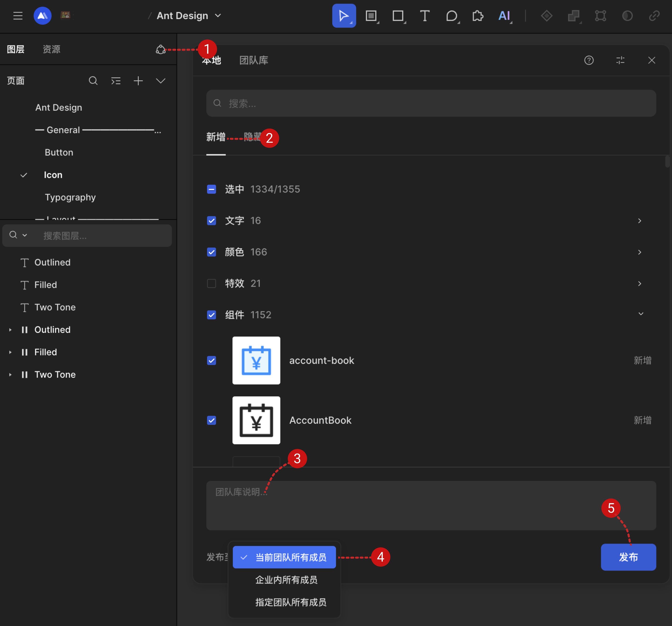Image resolution: width=672 pixels, height=626 pixels.
Task: Click the library 搜索 search field
Action: pyautogui.click(x=431, y=103)
